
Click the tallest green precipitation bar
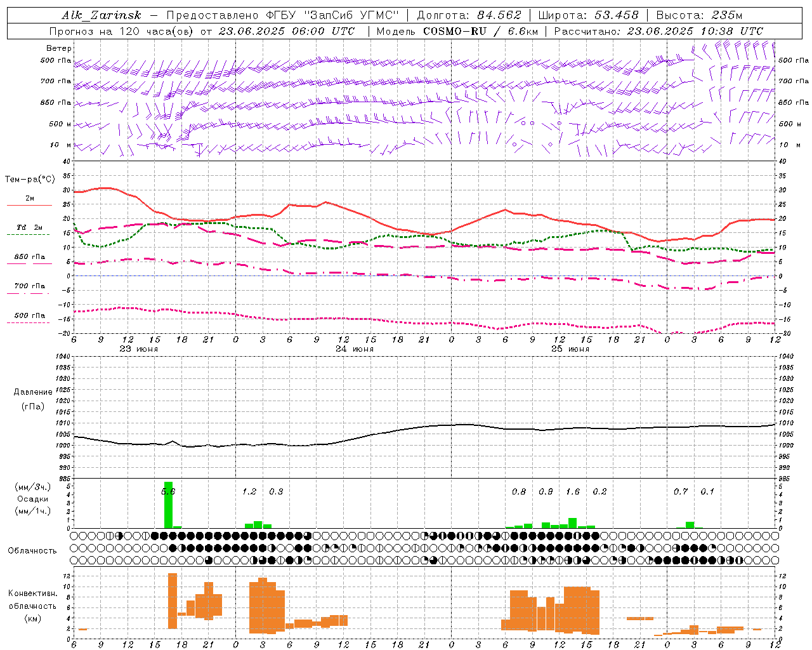coord(168,505)
